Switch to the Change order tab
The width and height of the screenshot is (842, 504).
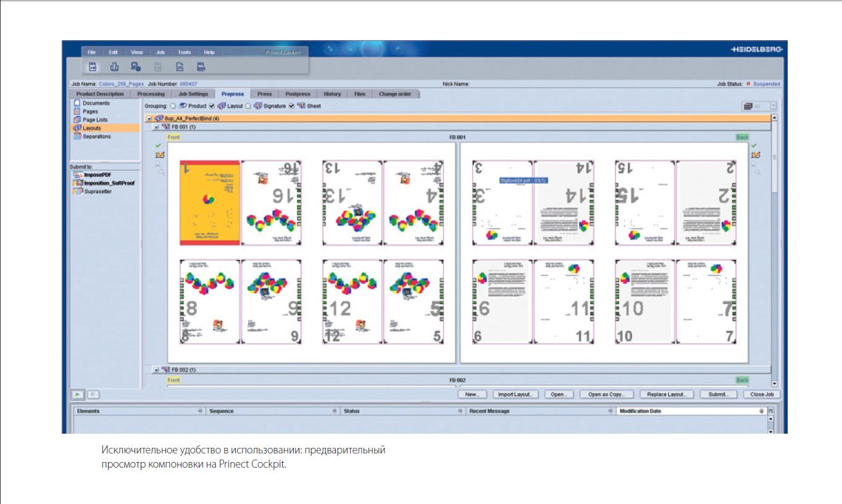point(395,94)
